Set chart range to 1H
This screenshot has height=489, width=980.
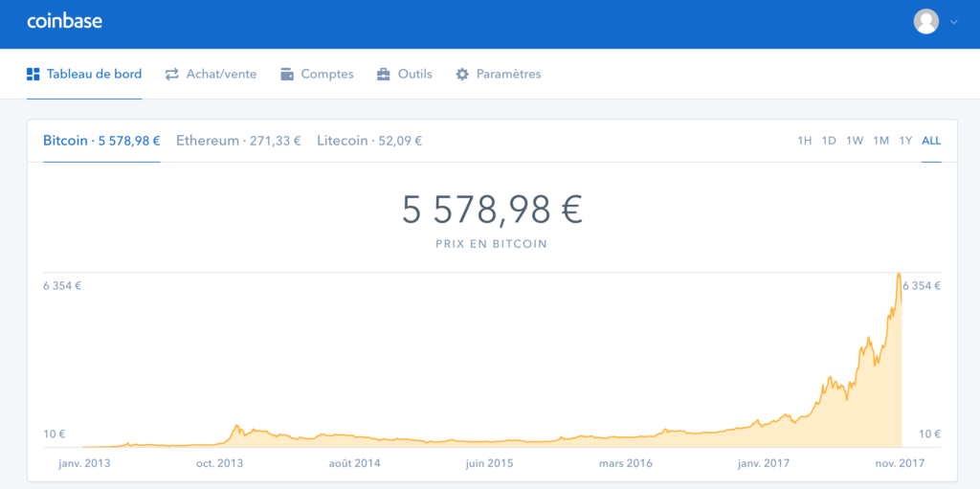[x=804, y=142]
